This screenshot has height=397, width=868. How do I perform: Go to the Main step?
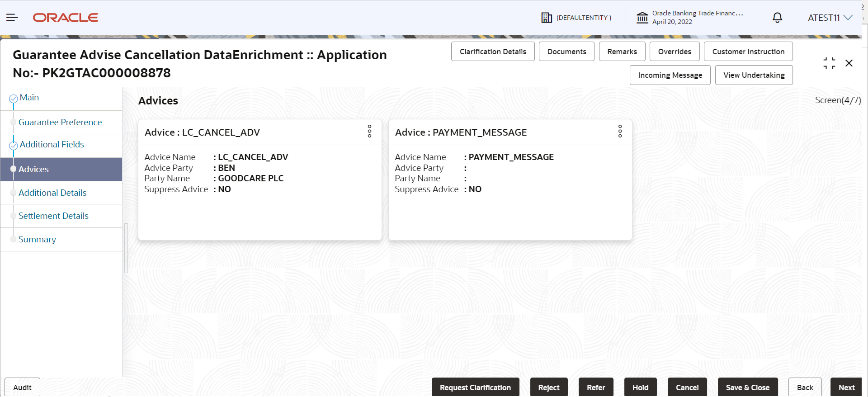(x=29, y=98)
